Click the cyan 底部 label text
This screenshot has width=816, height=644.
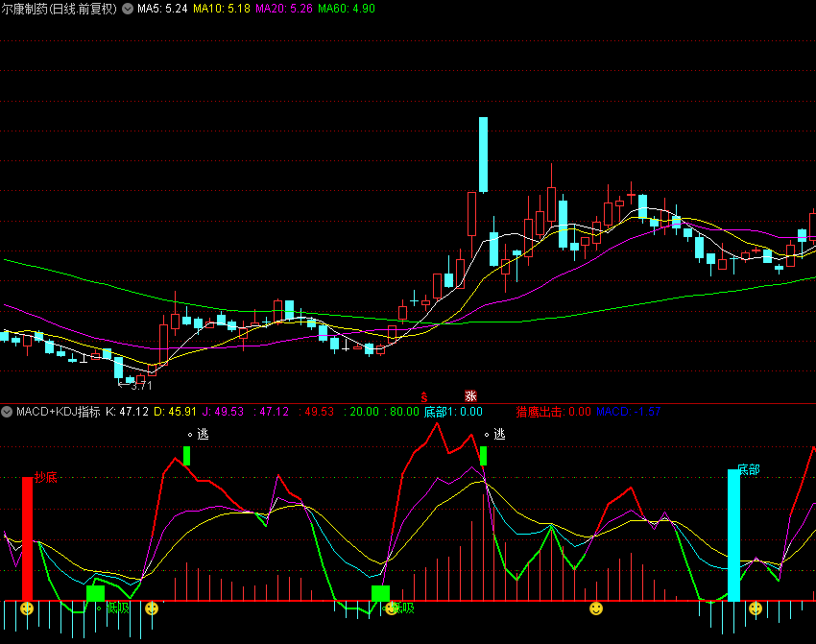[749, 469]
